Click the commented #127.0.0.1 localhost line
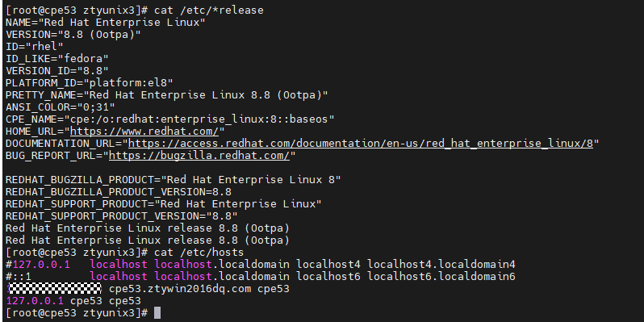The width and height of the screenshot is (644, 322). 261,264
